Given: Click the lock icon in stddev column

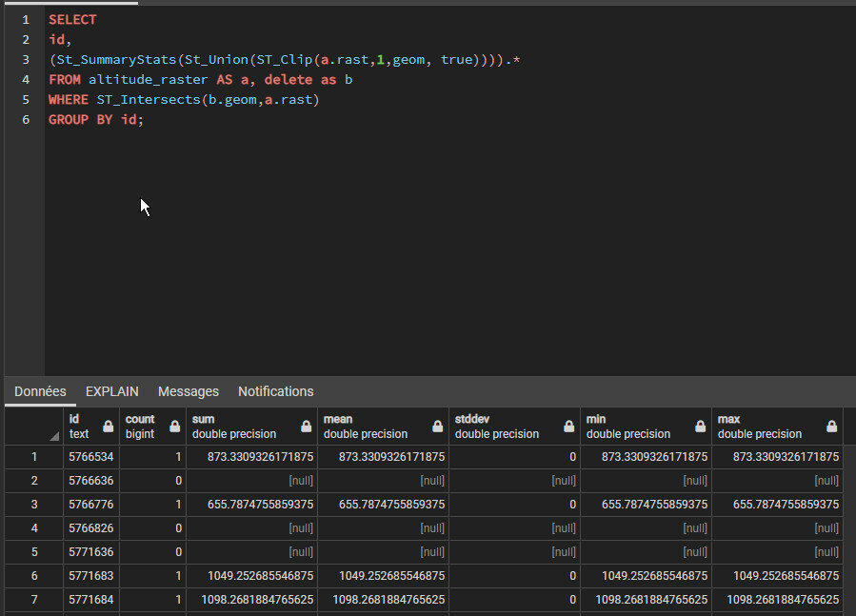Looking at the screenshot, I should point(568,427).
